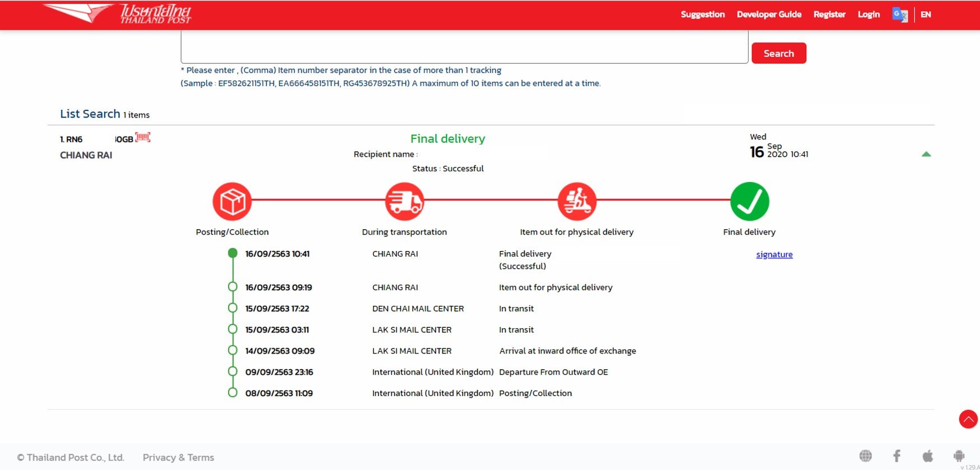The width and height of the screenshot is (980, 470).
Task: Click the Thailand Post logo
Action: click(118, 14)
